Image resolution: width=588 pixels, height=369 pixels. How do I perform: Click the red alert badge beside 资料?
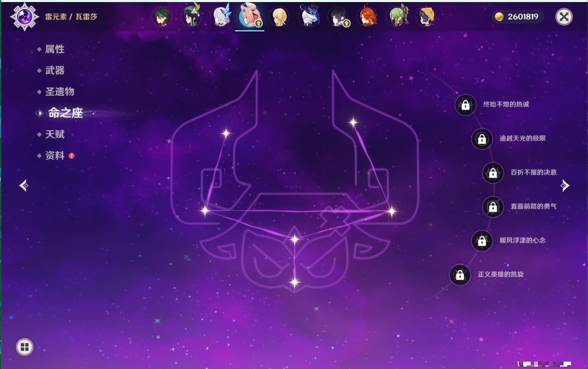pyautogui.click(x=72, y=156)
